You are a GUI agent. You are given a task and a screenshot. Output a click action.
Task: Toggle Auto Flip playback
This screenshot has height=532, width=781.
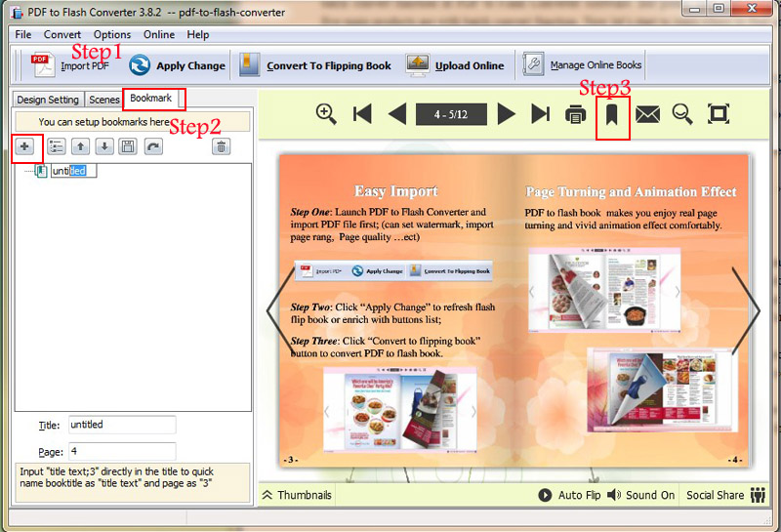(569, 495)
